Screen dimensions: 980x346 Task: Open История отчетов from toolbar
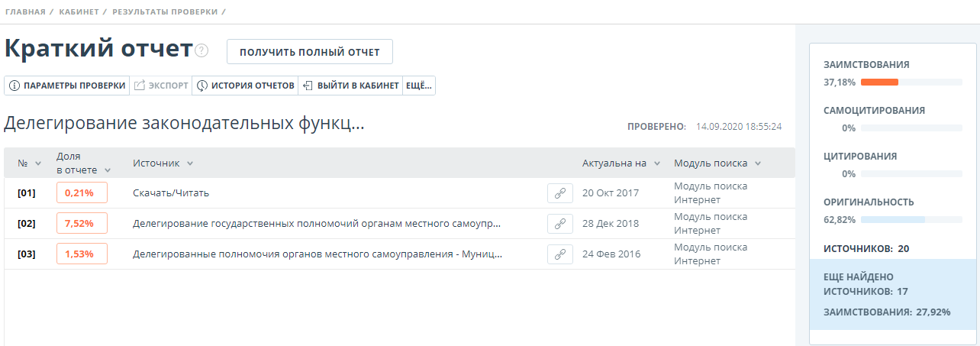click(x=245, y=86)
